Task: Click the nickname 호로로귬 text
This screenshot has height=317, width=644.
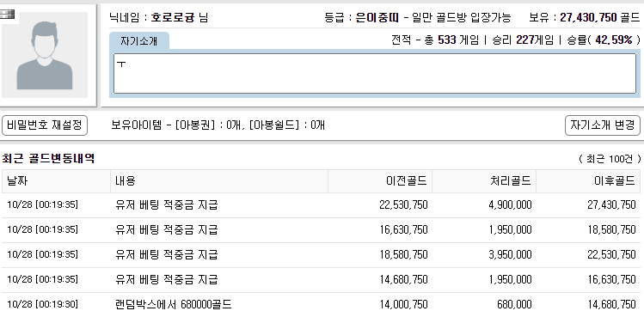Action: click(x=173, y=18)
